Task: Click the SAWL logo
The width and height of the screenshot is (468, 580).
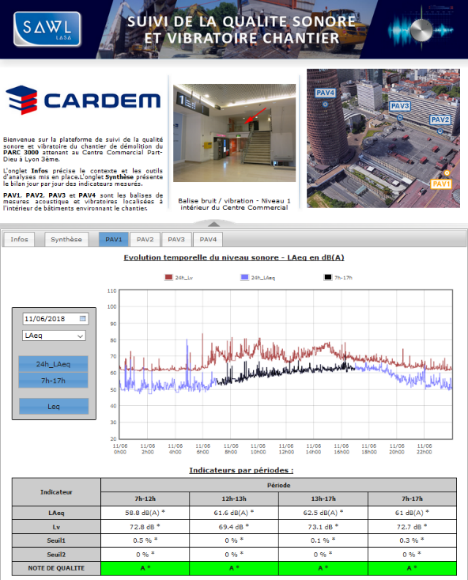Action: click(x=47, y=29)
